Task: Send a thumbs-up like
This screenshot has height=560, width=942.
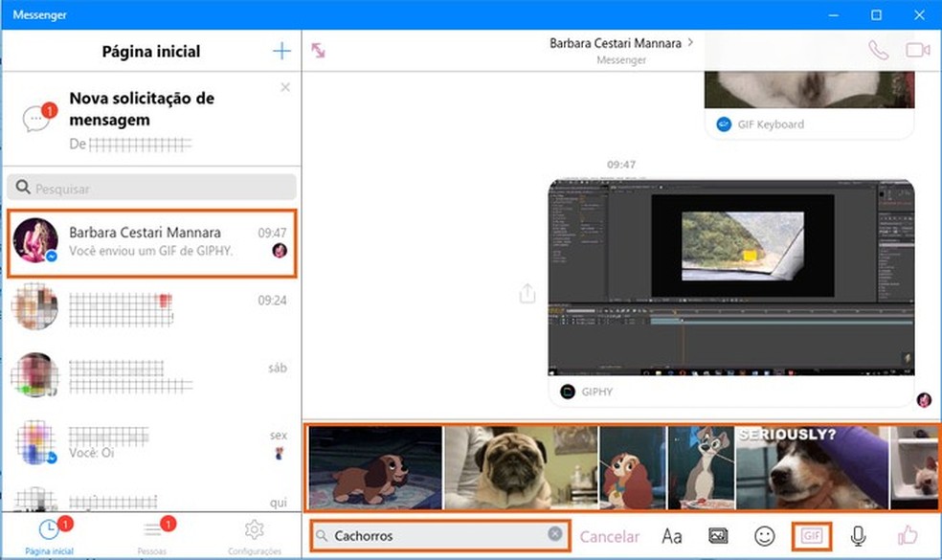Action: [x=907, y=536]
